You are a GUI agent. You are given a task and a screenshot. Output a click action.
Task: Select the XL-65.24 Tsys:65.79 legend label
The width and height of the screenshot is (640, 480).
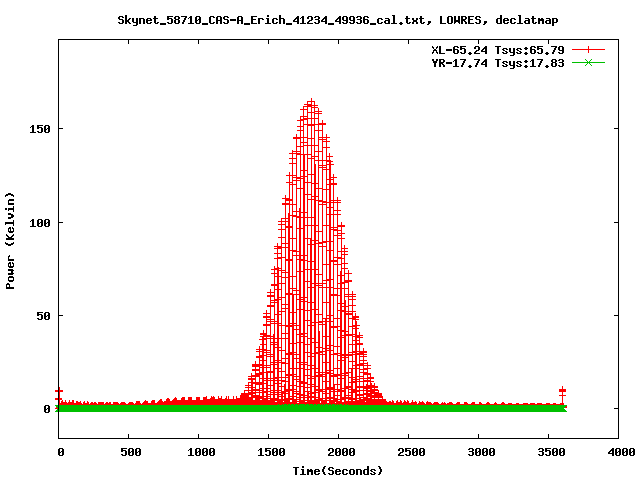498,50
